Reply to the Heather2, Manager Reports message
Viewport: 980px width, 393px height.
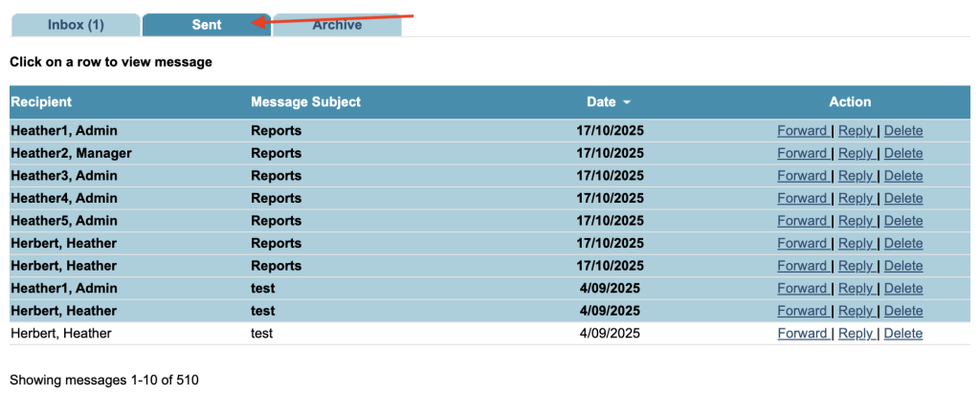[x=856, y=153]
